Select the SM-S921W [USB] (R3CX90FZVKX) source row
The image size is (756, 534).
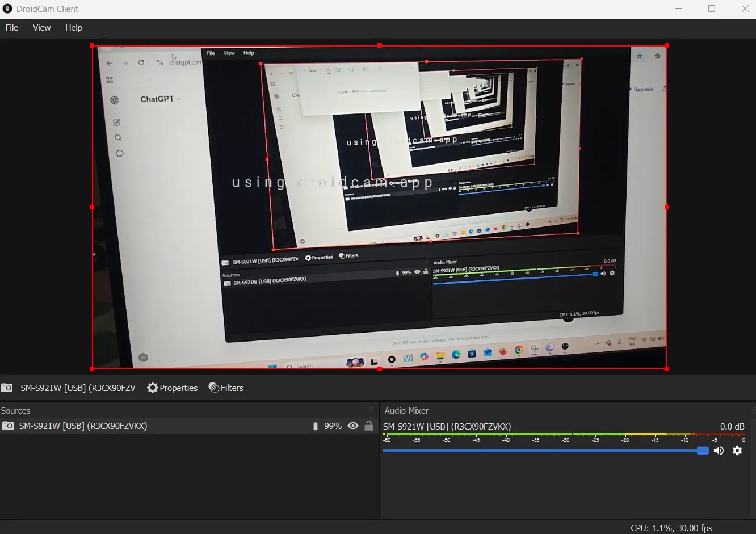pos(189,426)
